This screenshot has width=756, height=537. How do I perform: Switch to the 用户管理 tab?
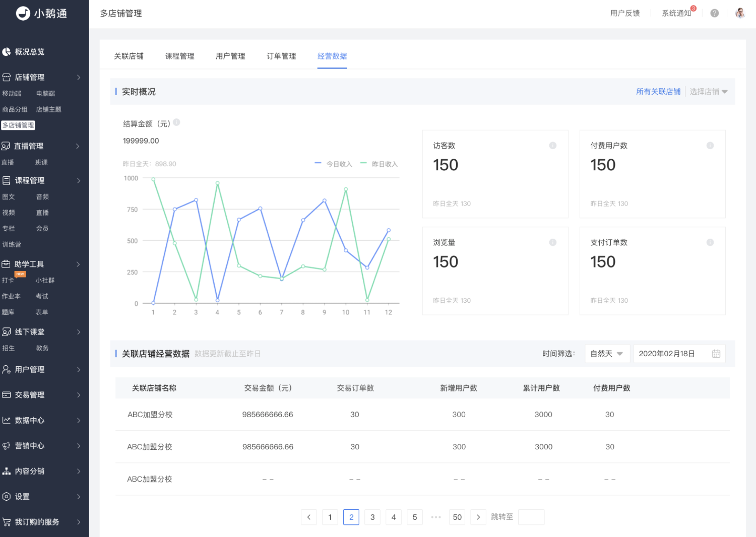[230, 56]
